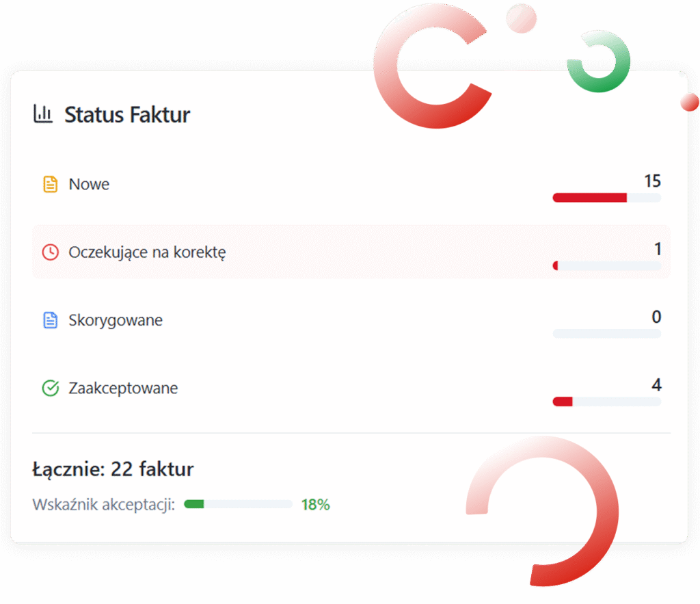
Task: Click the green acceptance rate progress bar
Action: point(237,504)
